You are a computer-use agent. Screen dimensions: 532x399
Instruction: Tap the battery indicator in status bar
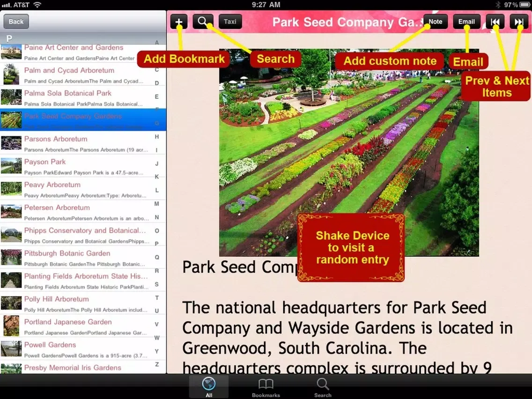525,5
